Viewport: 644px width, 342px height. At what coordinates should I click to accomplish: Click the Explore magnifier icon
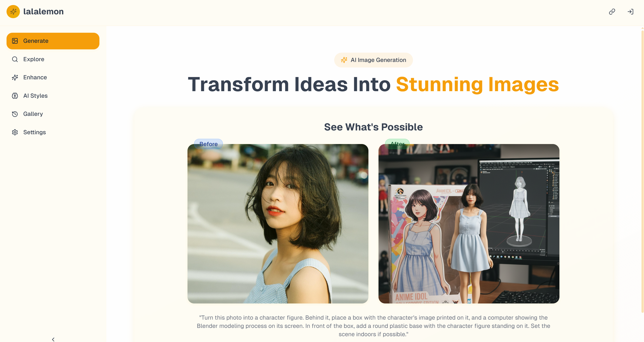pyautogui.click(x=15, y=59)
